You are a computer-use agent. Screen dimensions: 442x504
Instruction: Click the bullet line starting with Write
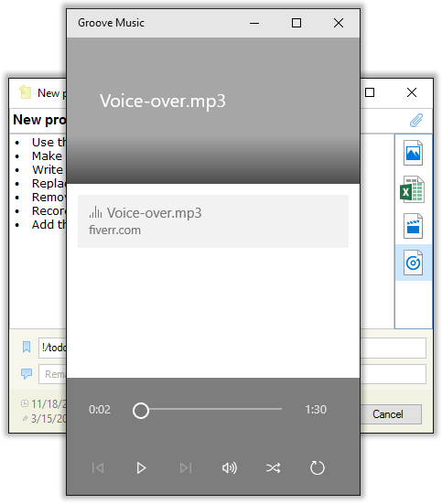click(x=48, y=170)
